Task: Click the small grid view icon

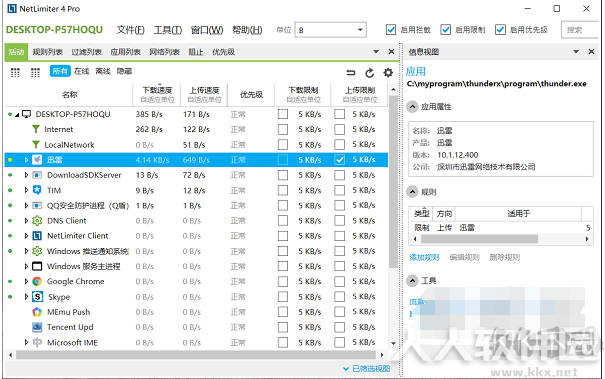Action: (35, 72)
